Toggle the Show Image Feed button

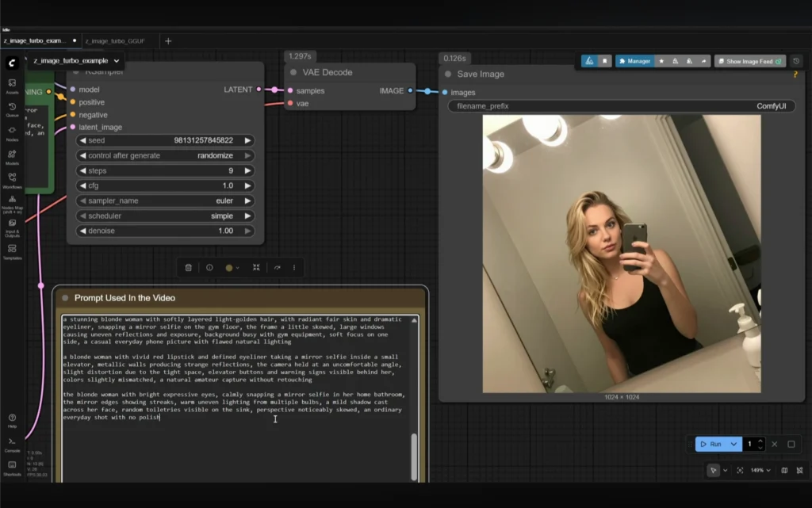749,61
